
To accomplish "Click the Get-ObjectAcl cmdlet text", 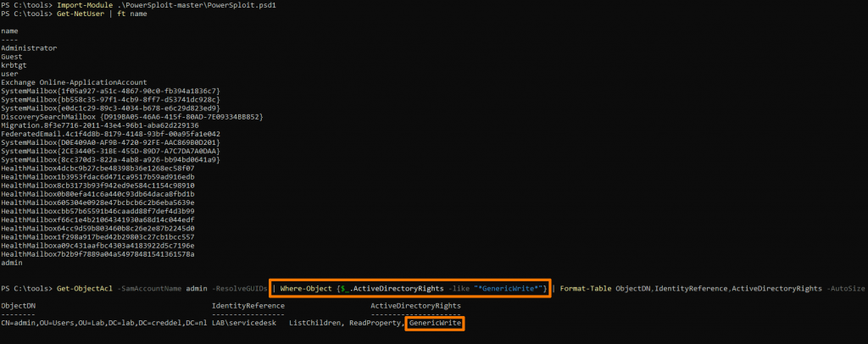I will click(x=84, y=289).
